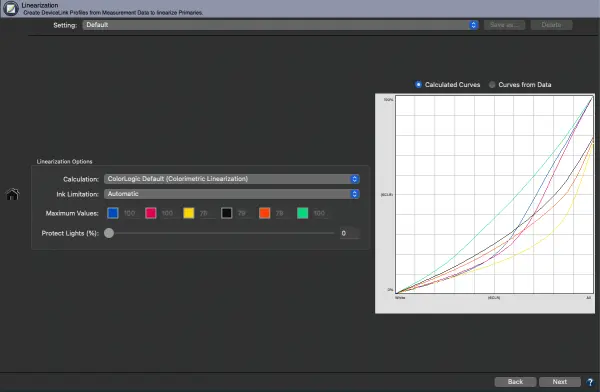Click the yellow channel maximum value field

206,213
